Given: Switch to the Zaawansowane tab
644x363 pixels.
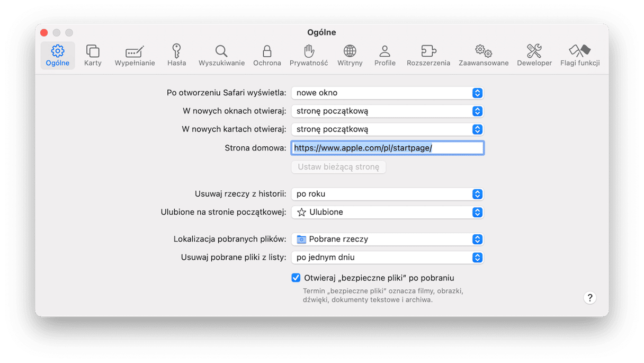Looking at the screenshot, I should tap(484, 55).
